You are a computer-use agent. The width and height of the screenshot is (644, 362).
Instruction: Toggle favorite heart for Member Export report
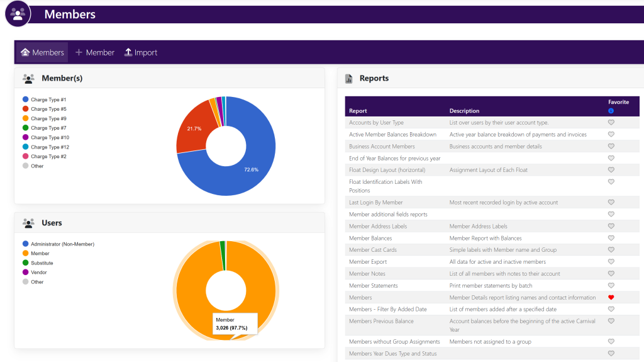(611, 262)
